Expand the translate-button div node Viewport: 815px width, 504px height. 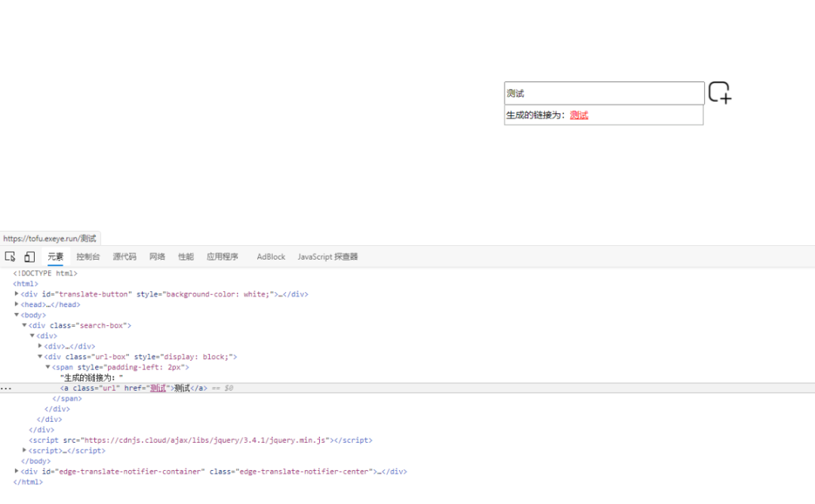pyautogui.click(x=17, y=294)
